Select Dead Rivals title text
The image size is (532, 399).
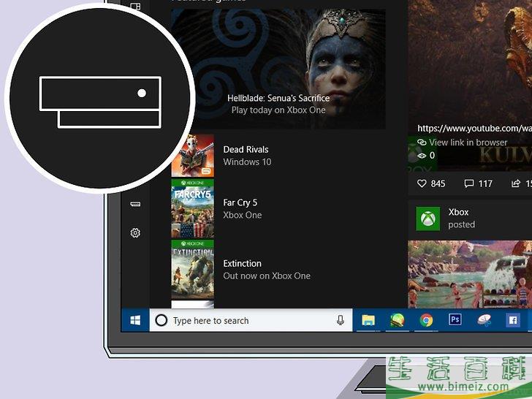click(246, 150)
